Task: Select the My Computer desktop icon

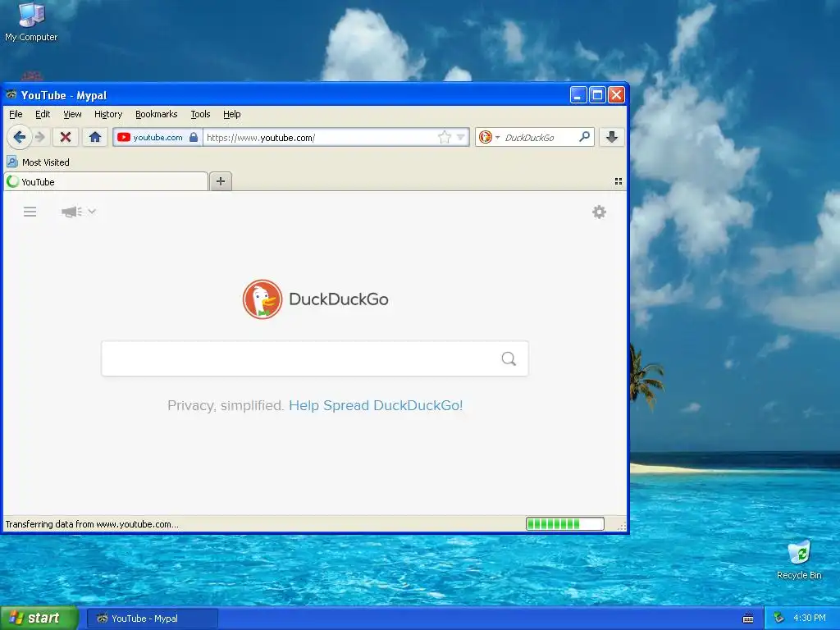Action: [31, 22]
